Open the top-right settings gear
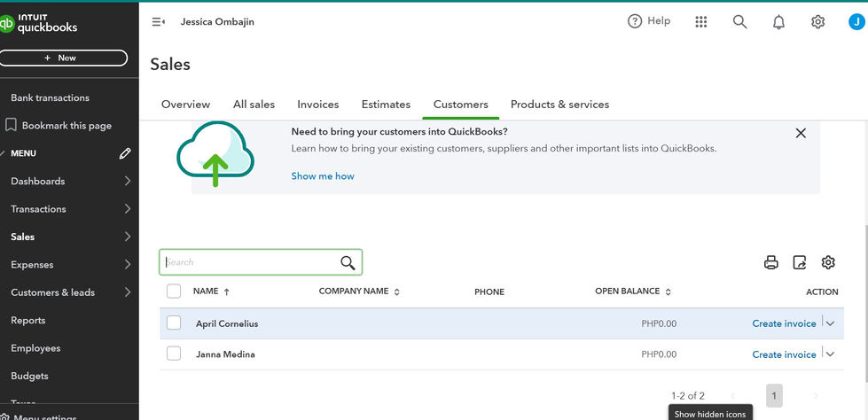This screenshot has width=868, height=420. point(817,21)
